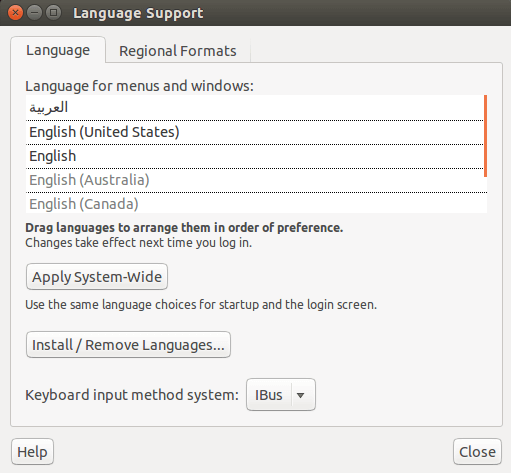Screen dimensions: 511x473
Task: Pick English (Australia) from the language list
Action: click(x=255, y=180)
